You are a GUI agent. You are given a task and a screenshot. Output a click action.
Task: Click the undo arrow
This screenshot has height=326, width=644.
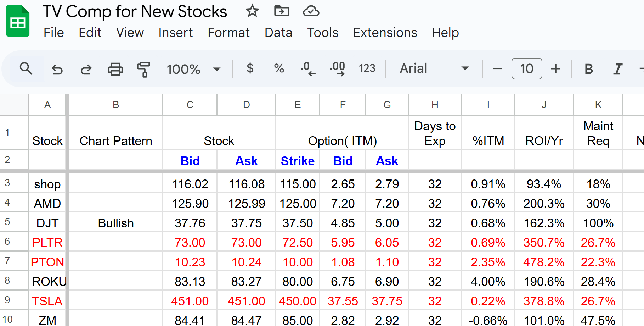(57, 69)
